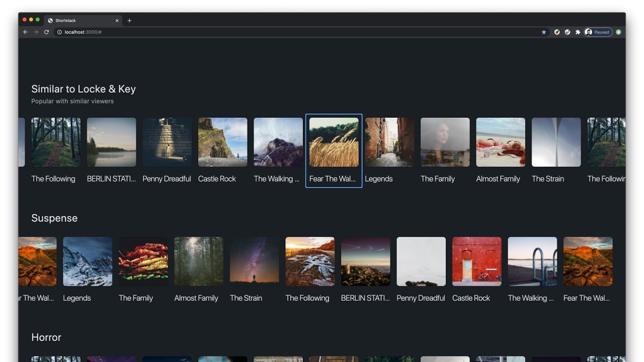Open The Following card beside BERLIN STATION
The height and width of the screenshot is (362, 644).
tap(56, 151)
